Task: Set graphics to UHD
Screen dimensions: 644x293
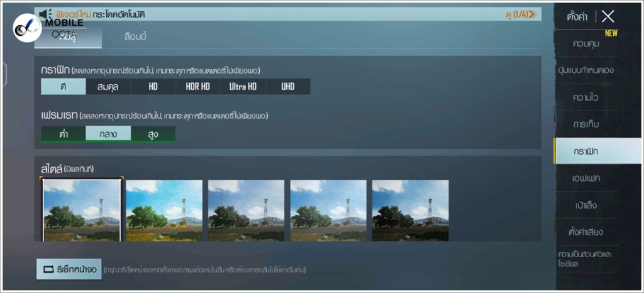Action: pos(287,87)
